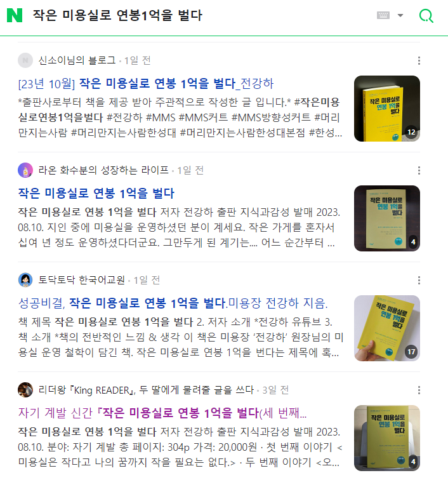This screenshot has width=448, height=480.
Task: Click 리더왕 King READER profile avatar
Action: point(25,390)
